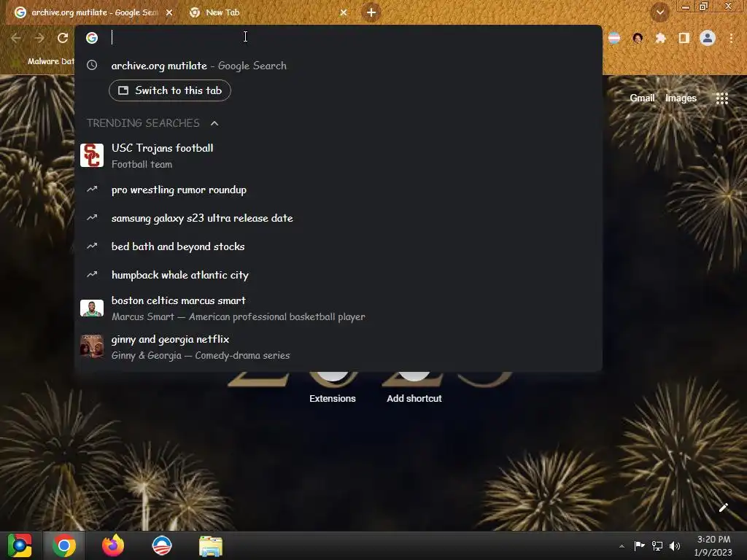Image resolution: width=747 pixels, height=560 pixels.
Task: Show hidden tray icons arrow
Action: tap(622, 546)
